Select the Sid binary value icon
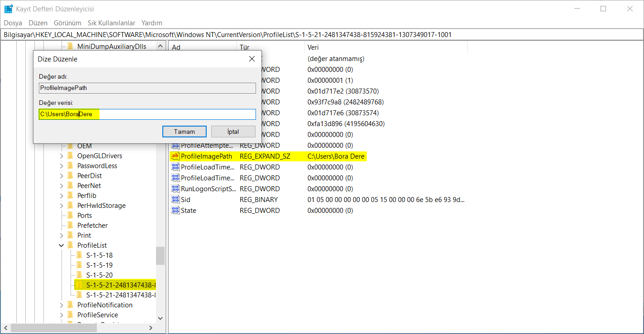This screenshot has height=334, width=644. point(175,200)
